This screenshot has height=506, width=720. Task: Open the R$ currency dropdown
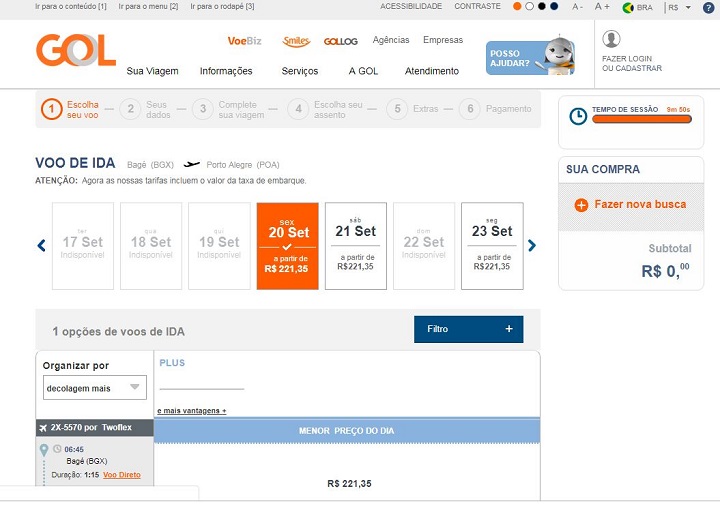[680, 7]
